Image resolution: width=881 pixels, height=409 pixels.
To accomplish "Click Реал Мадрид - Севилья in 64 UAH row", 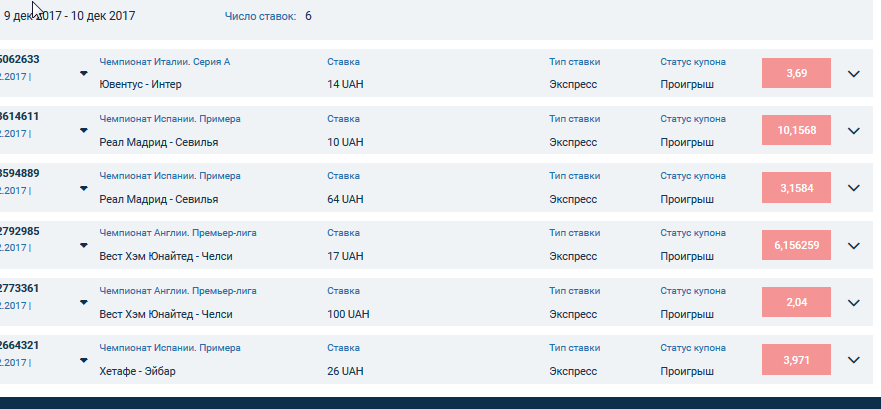I will [x=158, y=199].
